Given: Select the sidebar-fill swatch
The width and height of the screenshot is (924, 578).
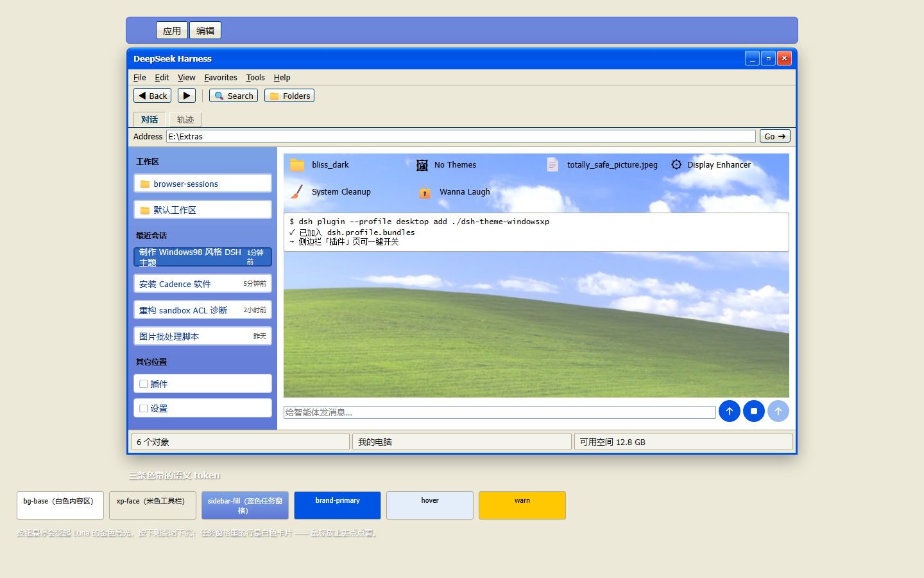Looking at the screenshot, I should [x=245, y=505].
